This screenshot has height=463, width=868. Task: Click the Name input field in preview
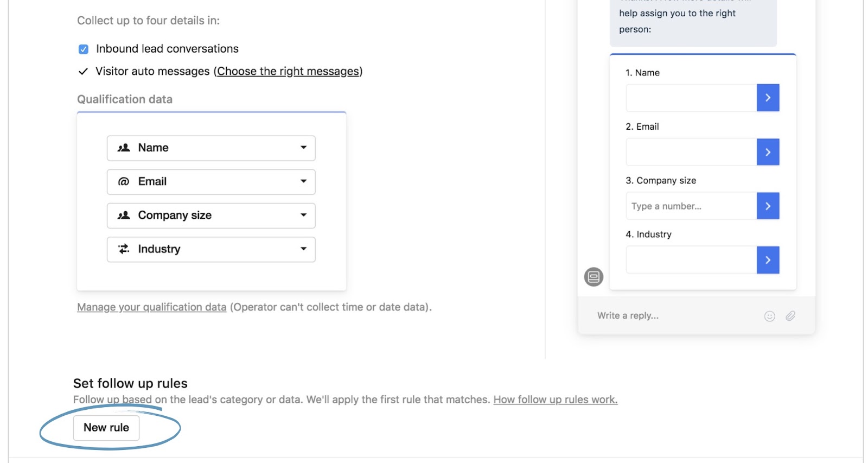[x=691, y=98]
